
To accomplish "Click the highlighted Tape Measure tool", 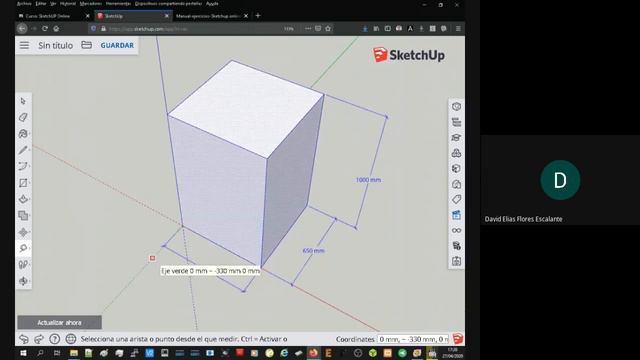I will pos(23,248).
